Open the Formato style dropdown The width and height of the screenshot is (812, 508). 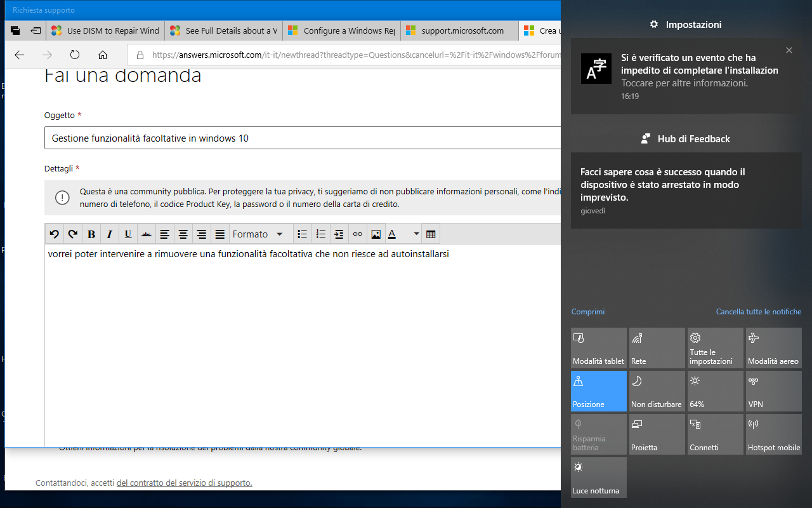click(261, 234)
